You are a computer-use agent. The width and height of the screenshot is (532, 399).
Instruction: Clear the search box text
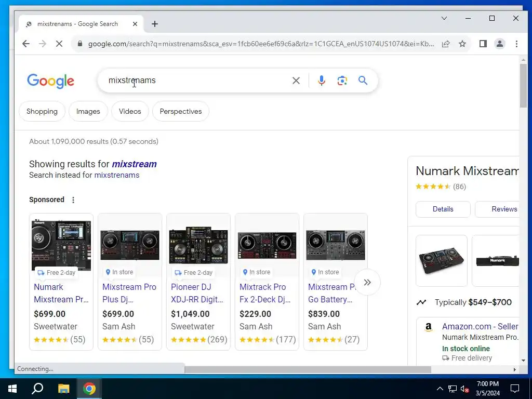[x=296, y=81]
